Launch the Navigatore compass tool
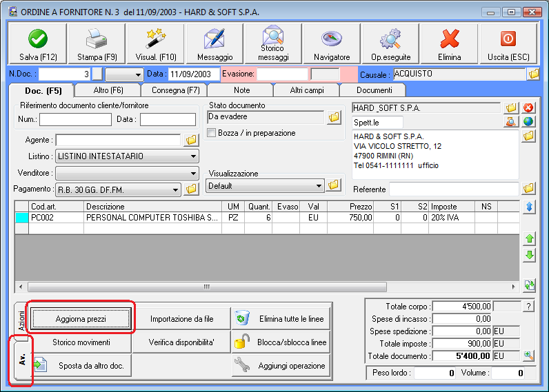This screenshot has width=549, height=392. tap(332, 44)
